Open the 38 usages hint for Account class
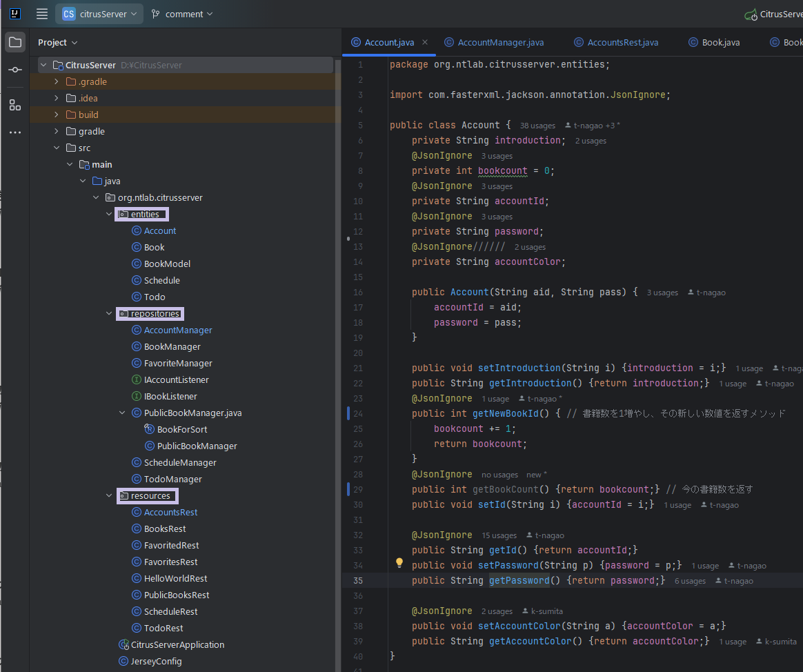 (x=537, y=126)
